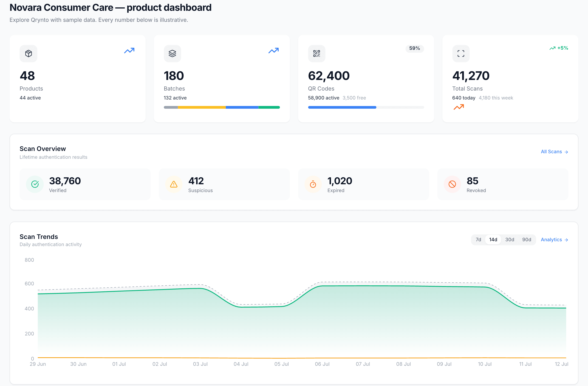Switch Scan Trends to 7d range
The image size is (588, 386).
pyautogui.click(x=478, y=240)
